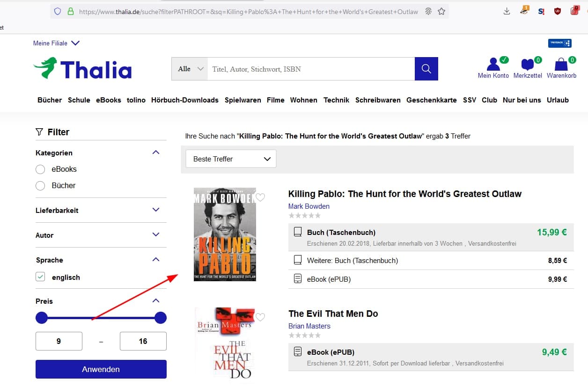Click the magnifier search button

(x=426, y=69)
